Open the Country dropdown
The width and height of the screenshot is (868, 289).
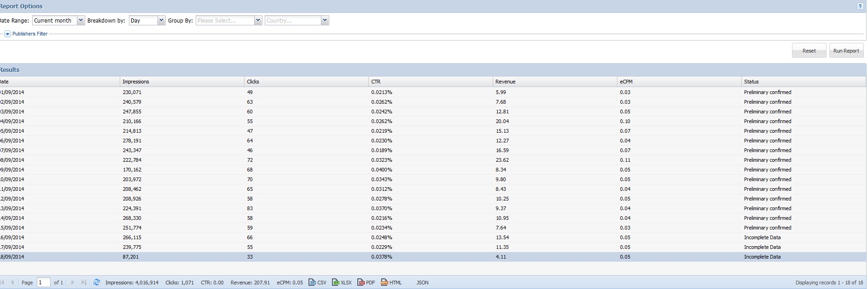pyautogui.click(x=325, y=20)
